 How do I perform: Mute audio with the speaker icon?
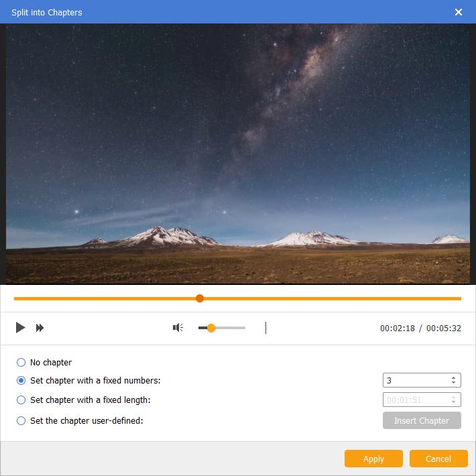[178, 328]
